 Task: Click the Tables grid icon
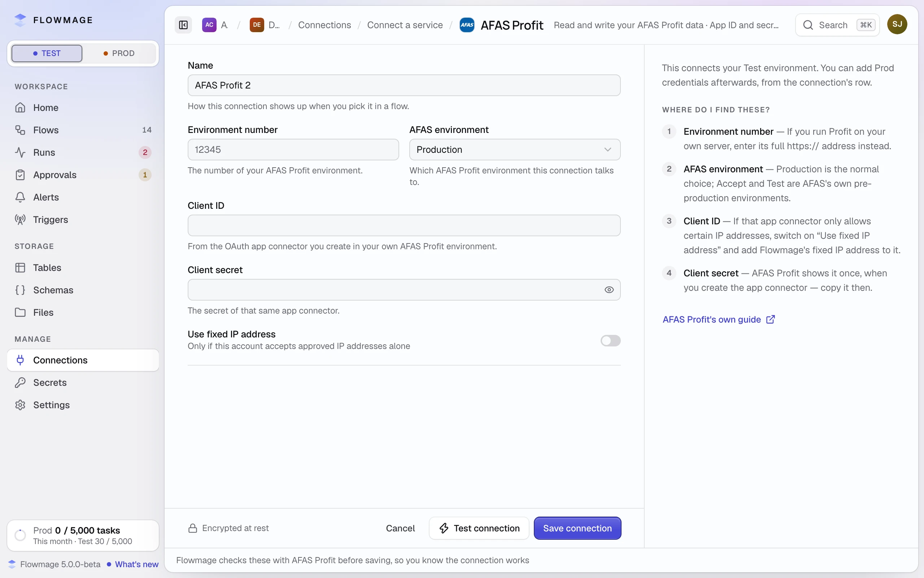point(20,268)
